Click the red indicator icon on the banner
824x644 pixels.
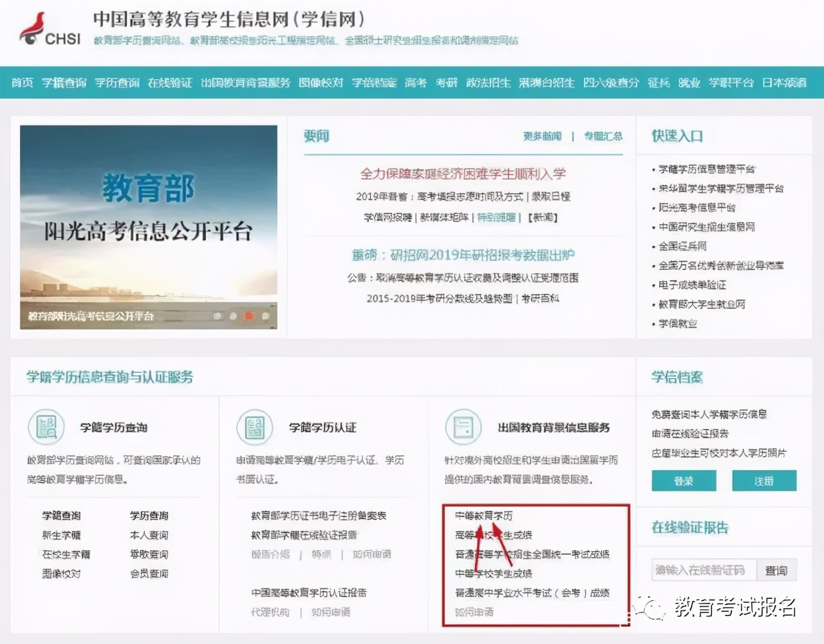tap(248, 317)
